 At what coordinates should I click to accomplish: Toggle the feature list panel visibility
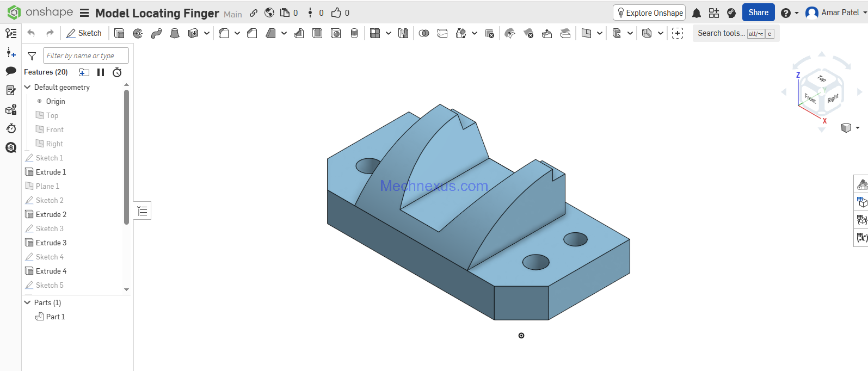pyautogui.click(x=143, y=211)
